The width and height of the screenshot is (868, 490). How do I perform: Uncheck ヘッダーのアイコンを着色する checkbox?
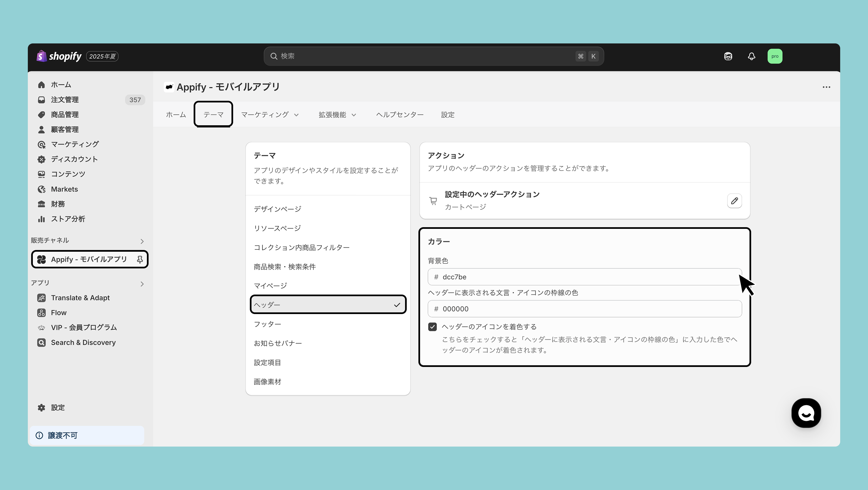point(432,327)
